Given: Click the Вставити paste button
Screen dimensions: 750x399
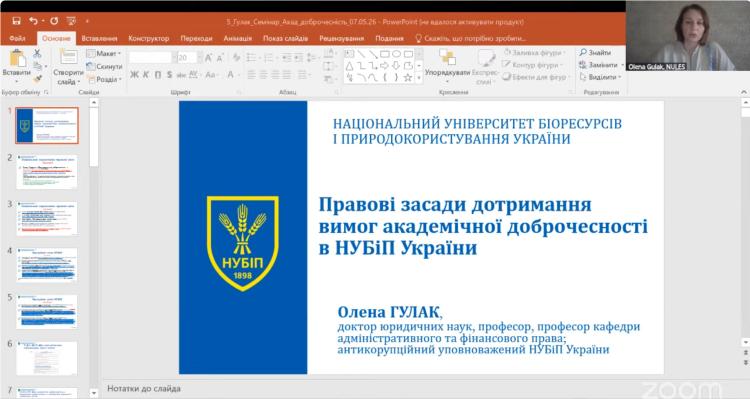Looking at the screenshot, I should (x=17, y=65).
